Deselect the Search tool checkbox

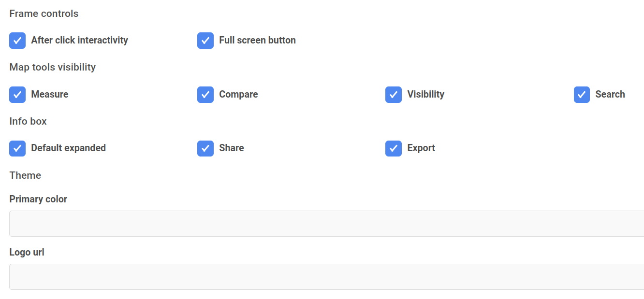point(582,95)
